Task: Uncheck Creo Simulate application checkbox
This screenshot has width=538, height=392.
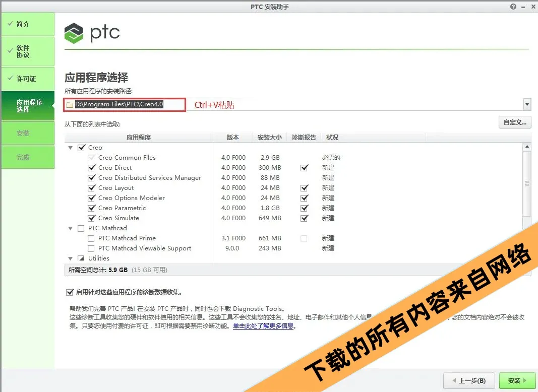Action: [91, 218]
